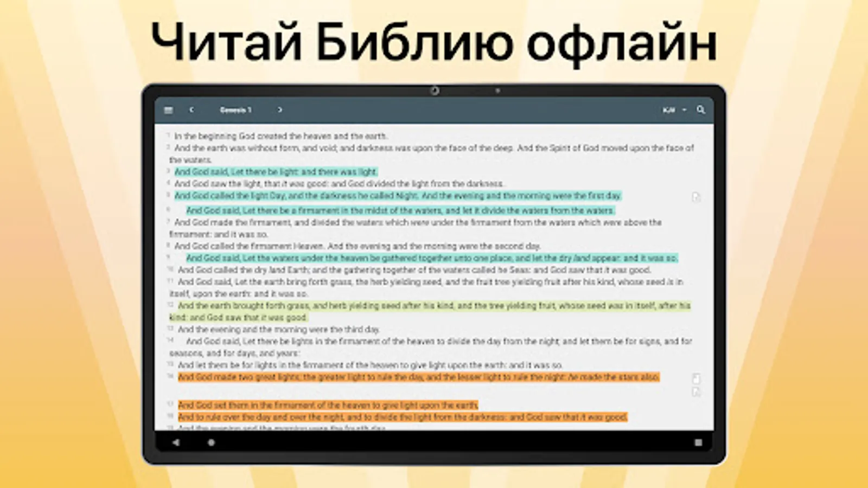
Task: Tap the Android home navigation button
Action: pos(211,442)
